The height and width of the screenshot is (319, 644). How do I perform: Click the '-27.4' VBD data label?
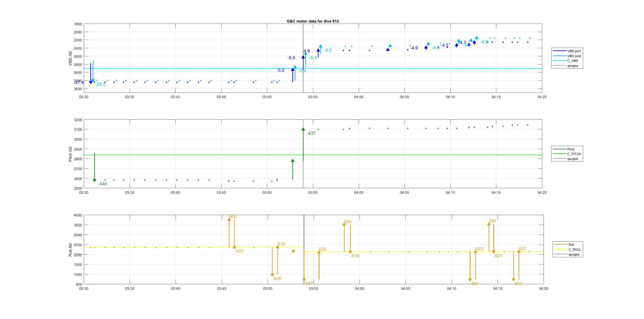point(79,82)
